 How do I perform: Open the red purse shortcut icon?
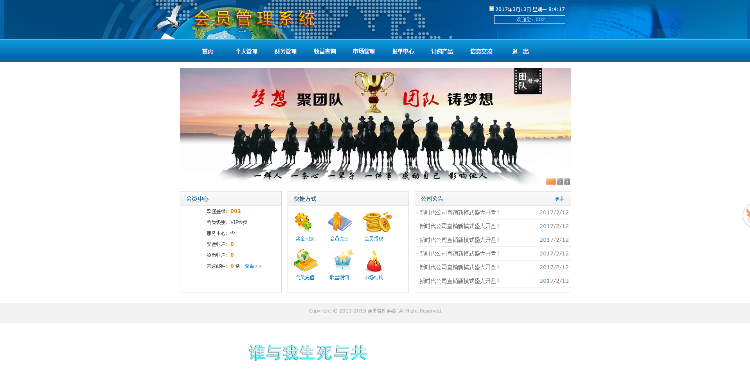click(x=374, y=262)
